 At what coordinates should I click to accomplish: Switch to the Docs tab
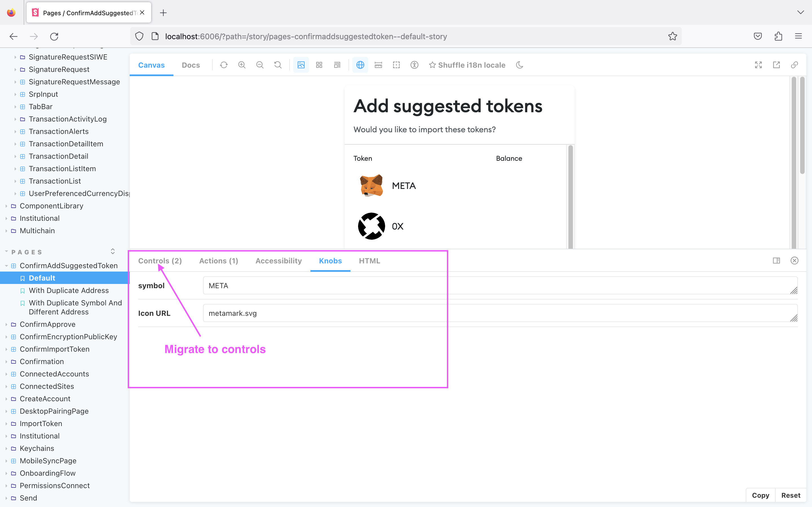coord(191,65)
